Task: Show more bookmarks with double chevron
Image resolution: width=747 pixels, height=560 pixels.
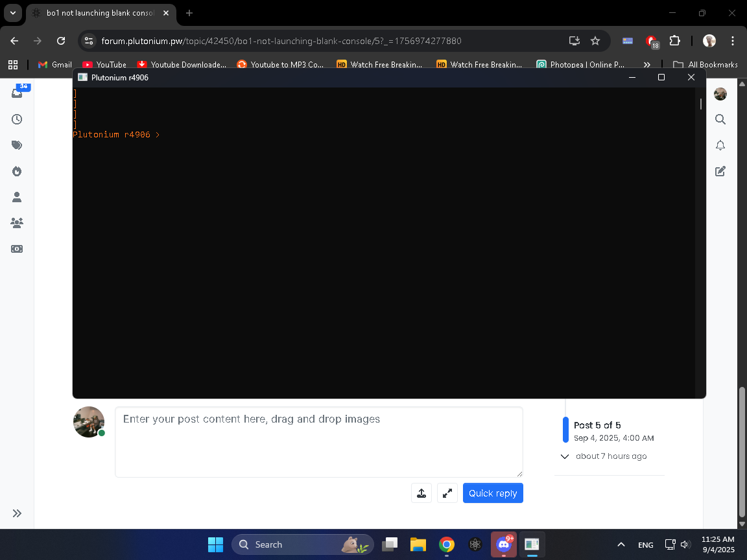Action: pos(646,65)
